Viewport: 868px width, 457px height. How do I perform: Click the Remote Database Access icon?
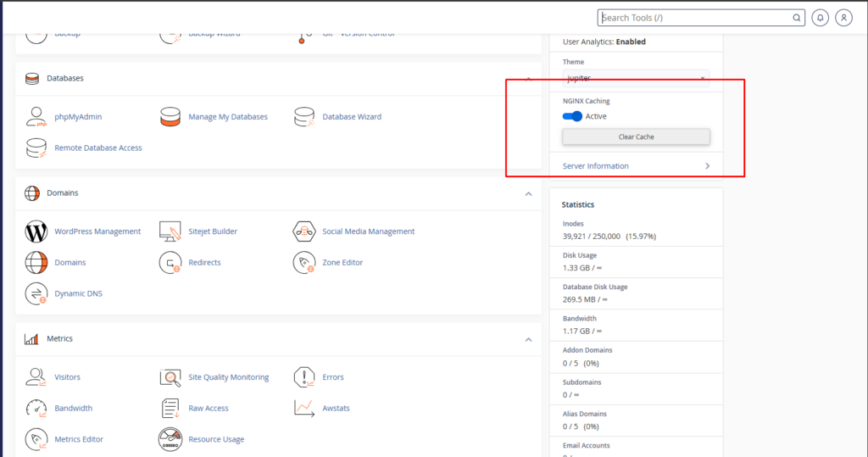pyautogui.click(x=36, y=148)
